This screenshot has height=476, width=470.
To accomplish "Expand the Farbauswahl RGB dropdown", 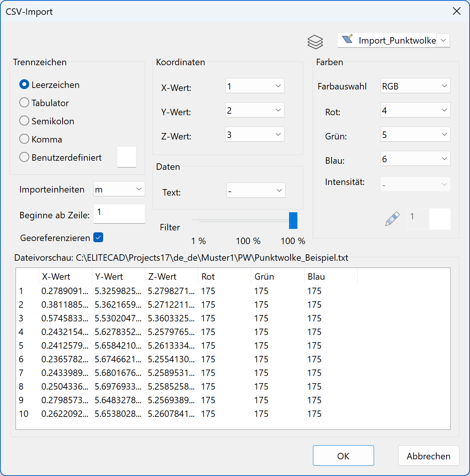I will tap(415, 86).
